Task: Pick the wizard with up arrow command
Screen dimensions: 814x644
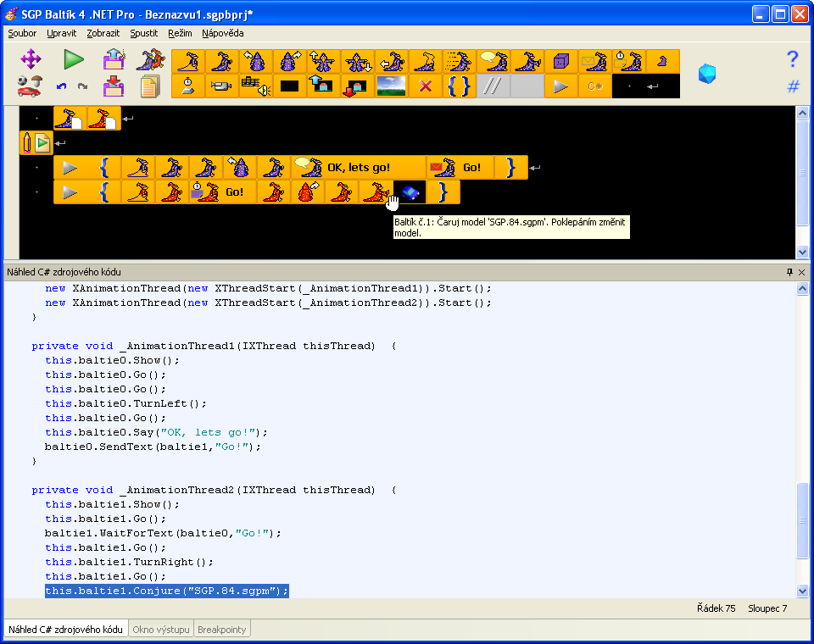Action: 323,62
